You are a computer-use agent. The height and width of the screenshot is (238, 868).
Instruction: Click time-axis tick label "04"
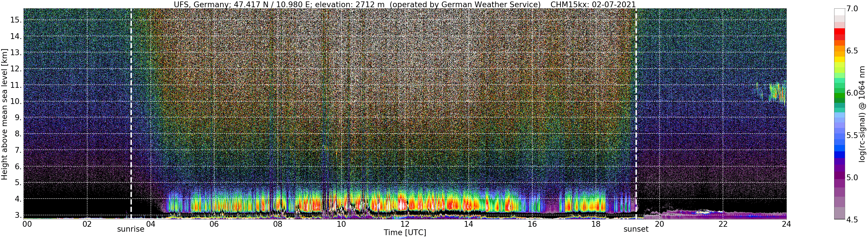(150, 224)
